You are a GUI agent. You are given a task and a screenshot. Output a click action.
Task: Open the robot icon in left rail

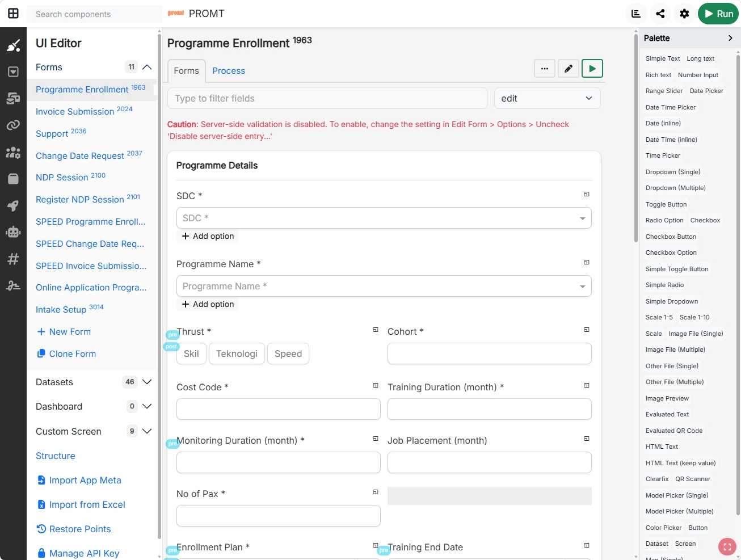point(13,232)
